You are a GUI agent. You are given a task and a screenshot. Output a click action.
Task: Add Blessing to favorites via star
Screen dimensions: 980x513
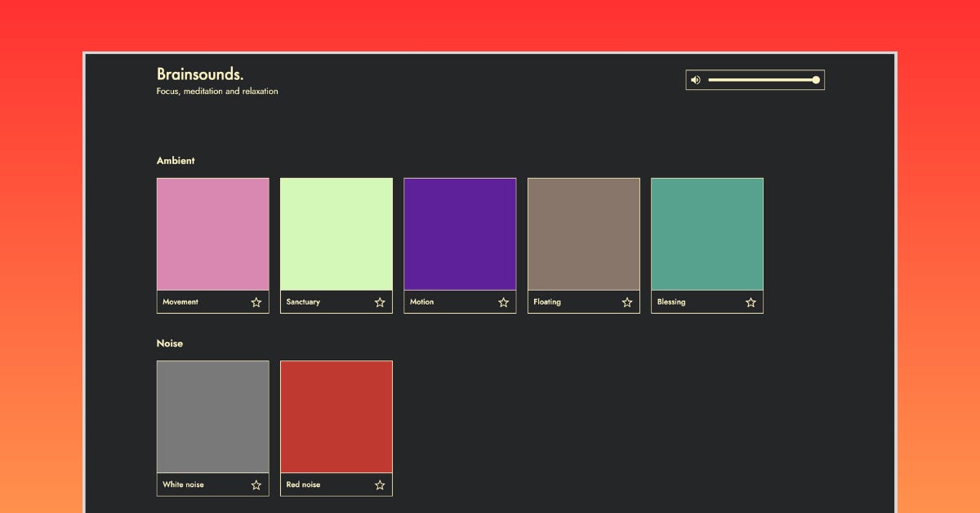(751, 302)
